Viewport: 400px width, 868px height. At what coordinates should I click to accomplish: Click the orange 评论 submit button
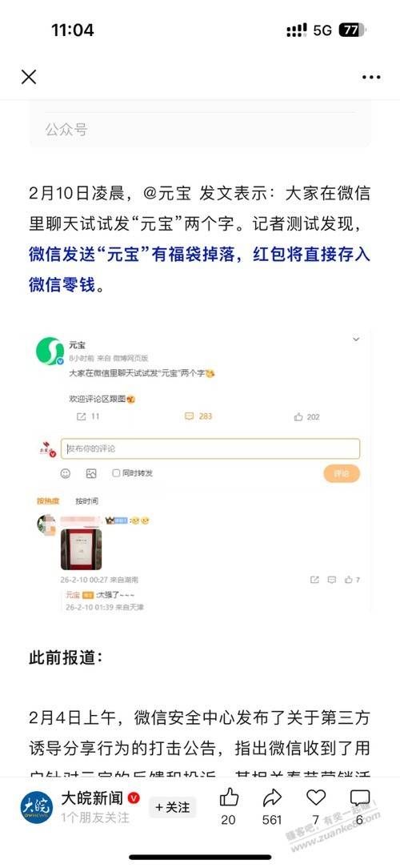342,474
